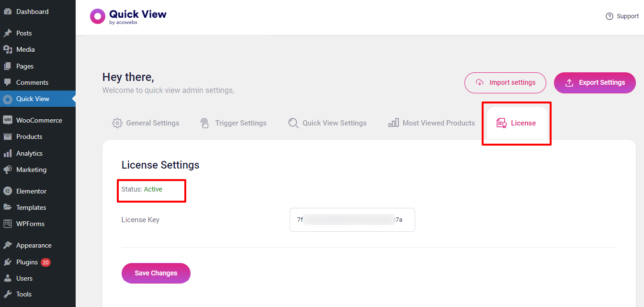Open the Dashboard menu item
This screenshot has width=644, height=307.
[x=38, y=11]
